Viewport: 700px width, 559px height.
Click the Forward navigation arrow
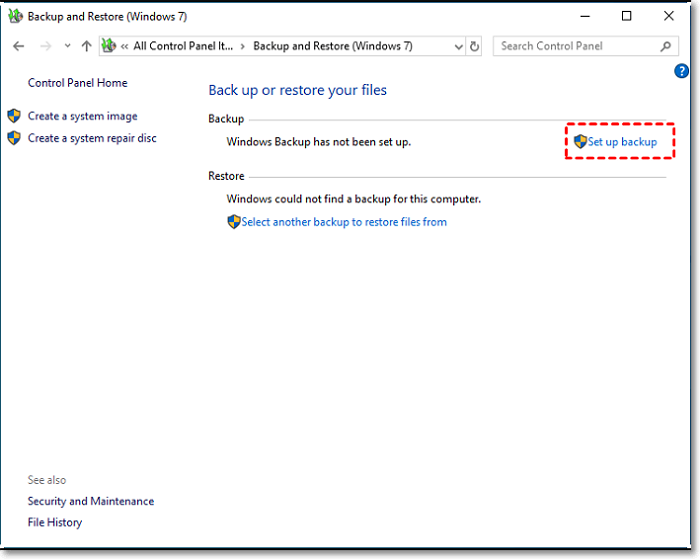click(43, 46)
